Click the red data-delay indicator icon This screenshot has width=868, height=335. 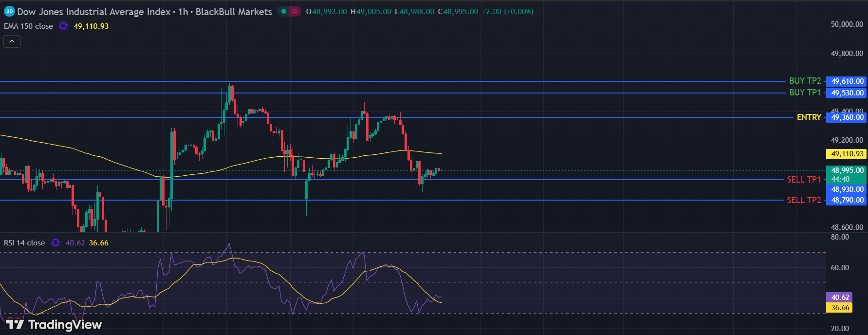coord(295,11)
